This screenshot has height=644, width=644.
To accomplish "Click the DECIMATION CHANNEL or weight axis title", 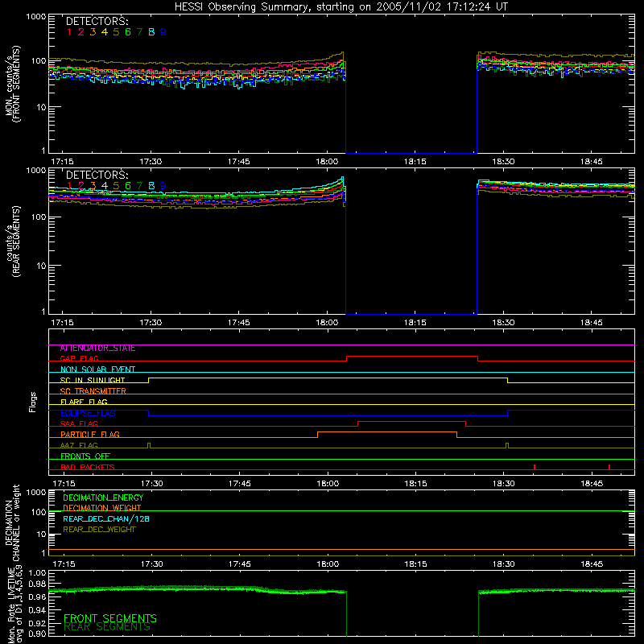I will click(x=13, y=522).
